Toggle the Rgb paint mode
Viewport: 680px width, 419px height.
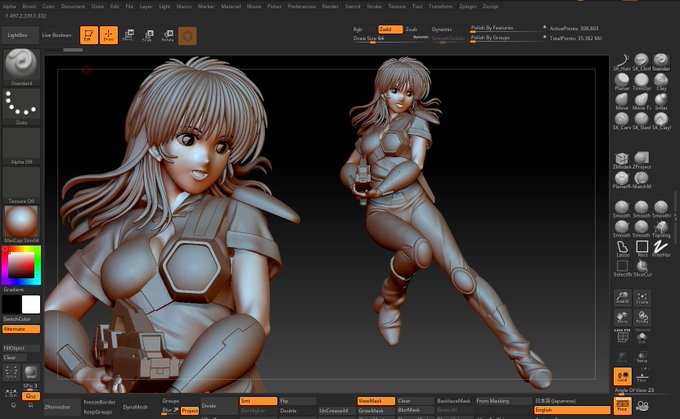(358, 29)
